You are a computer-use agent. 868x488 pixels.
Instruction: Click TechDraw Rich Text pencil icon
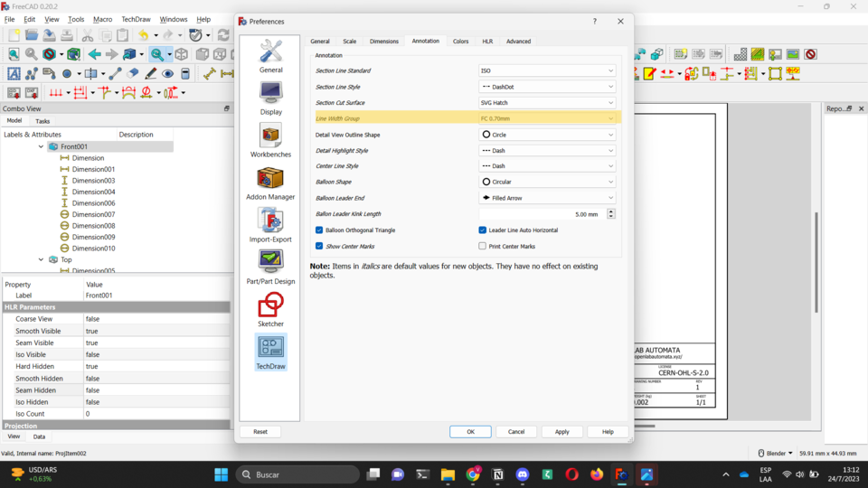tap(150, 73)
